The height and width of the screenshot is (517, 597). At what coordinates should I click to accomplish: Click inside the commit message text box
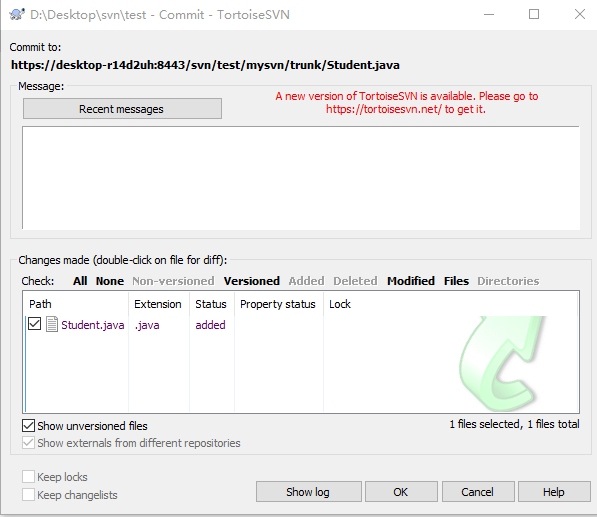pos(301,178)
